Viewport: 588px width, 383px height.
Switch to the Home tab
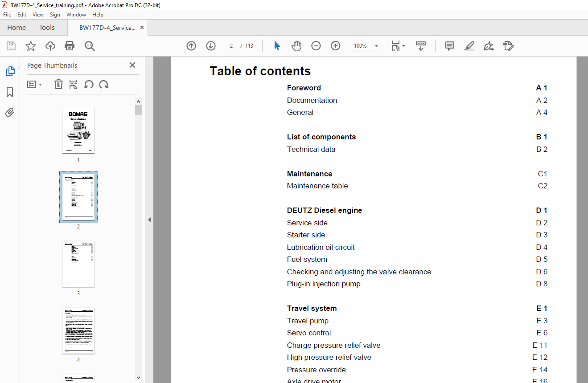(x=16, y=28)
